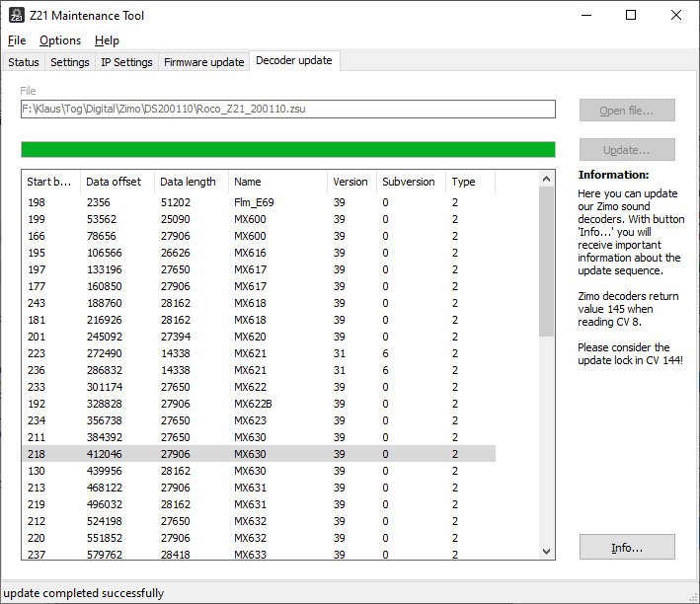Click the 'Information:' heading
Image resolution: width=700 pixels, height=604 pixels.
click(x=613, y=175)
